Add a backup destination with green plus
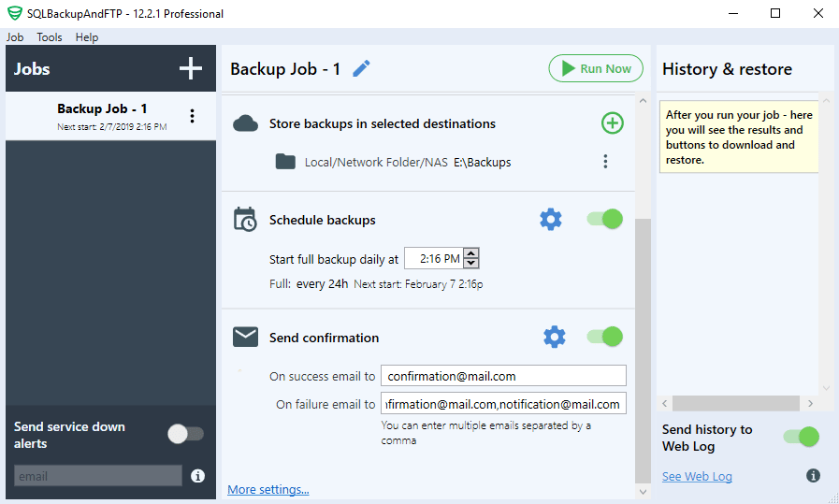The height and width of the screenshot is (504, 839). pos(612,123)
